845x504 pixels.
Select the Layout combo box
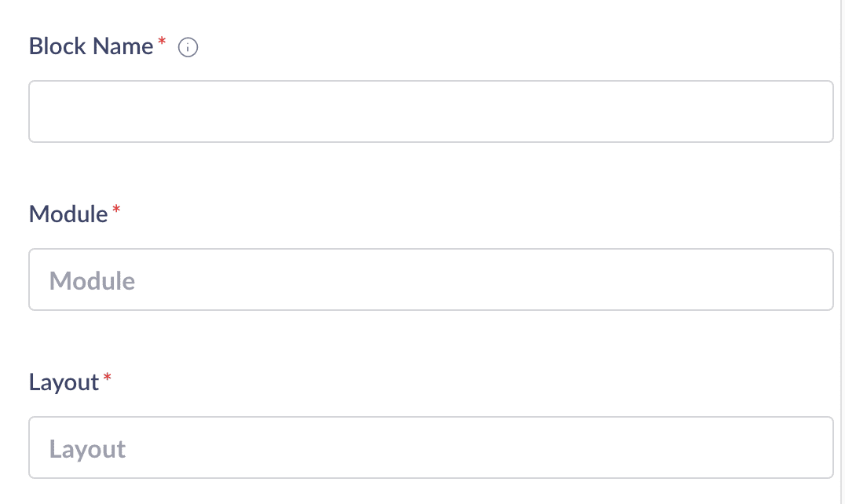pyautogui.click(x=430, y=447)
